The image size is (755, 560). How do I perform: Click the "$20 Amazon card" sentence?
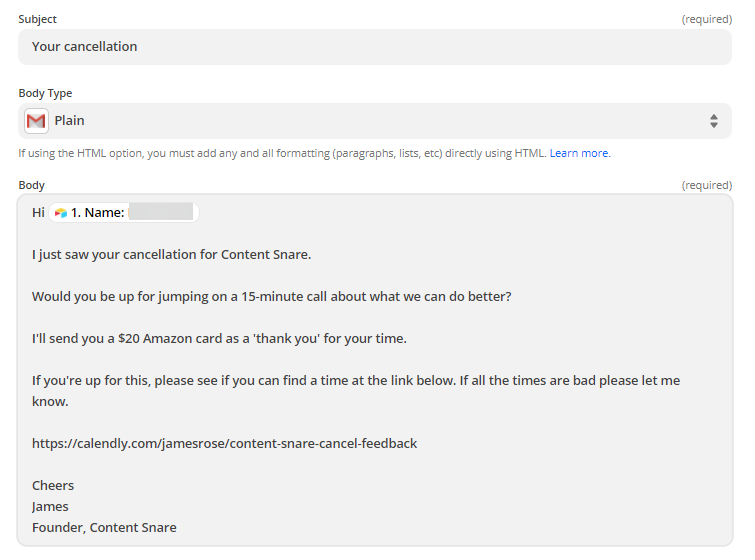[219, 339]
